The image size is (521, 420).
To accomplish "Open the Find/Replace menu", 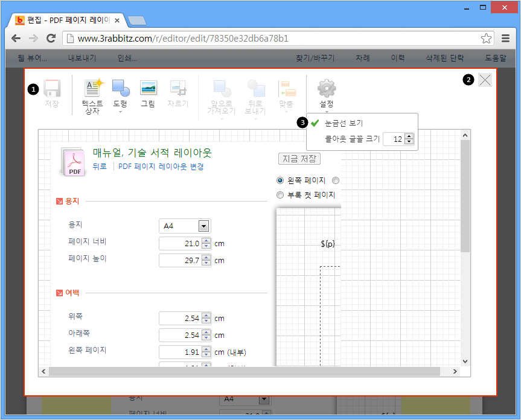I will (315, 59).
